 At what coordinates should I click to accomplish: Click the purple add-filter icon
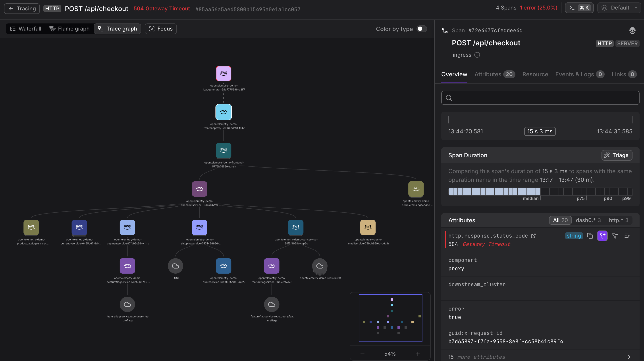coord(602,236)
